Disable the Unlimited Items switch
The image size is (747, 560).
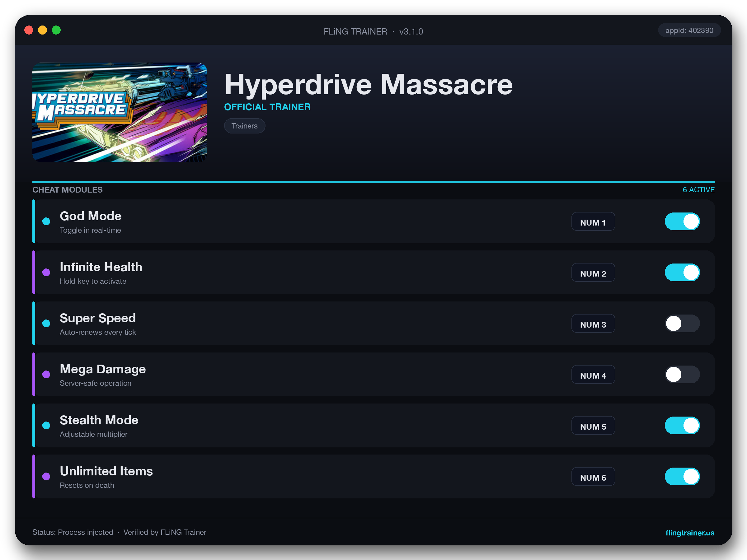(682, 476)
